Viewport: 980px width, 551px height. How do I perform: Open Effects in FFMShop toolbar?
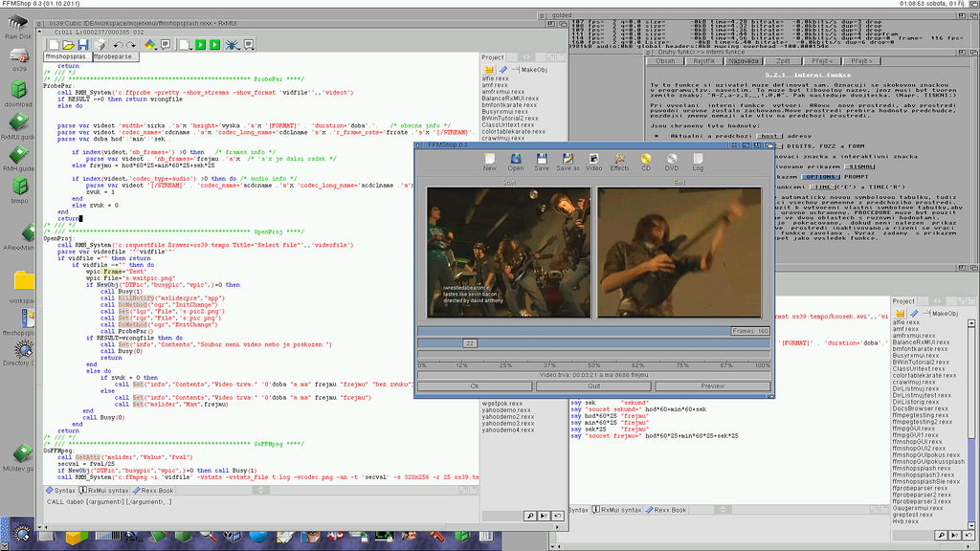620,162
